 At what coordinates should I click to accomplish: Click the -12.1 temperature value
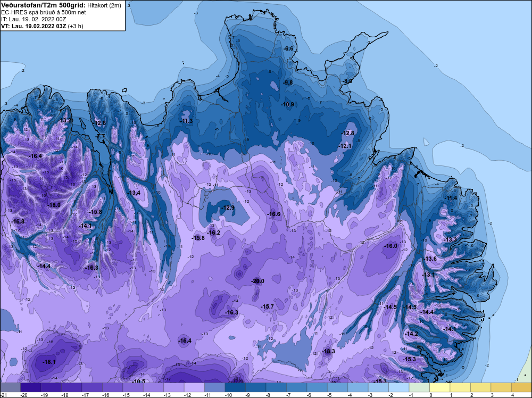tap(345, 146)
